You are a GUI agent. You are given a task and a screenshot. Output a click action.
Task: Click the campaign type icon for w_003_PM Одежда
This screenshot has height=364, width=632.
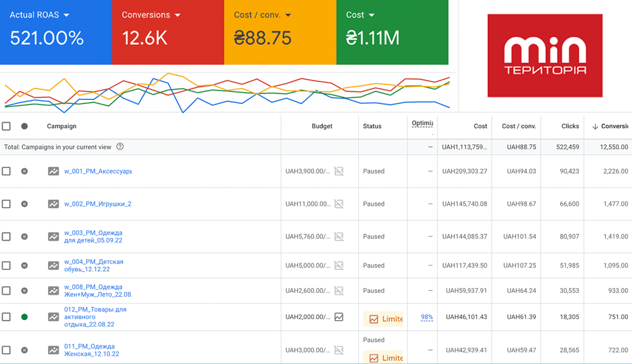[x=53, y=236]
